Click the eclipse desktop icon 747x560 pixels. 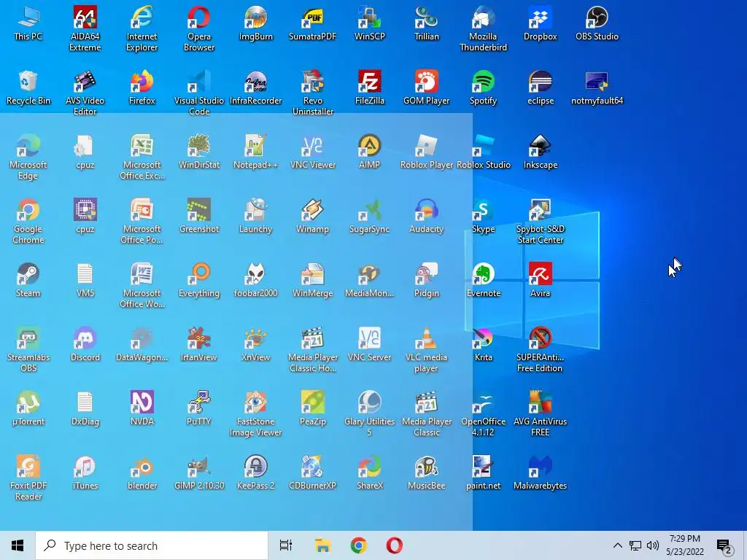coord(541,88)
